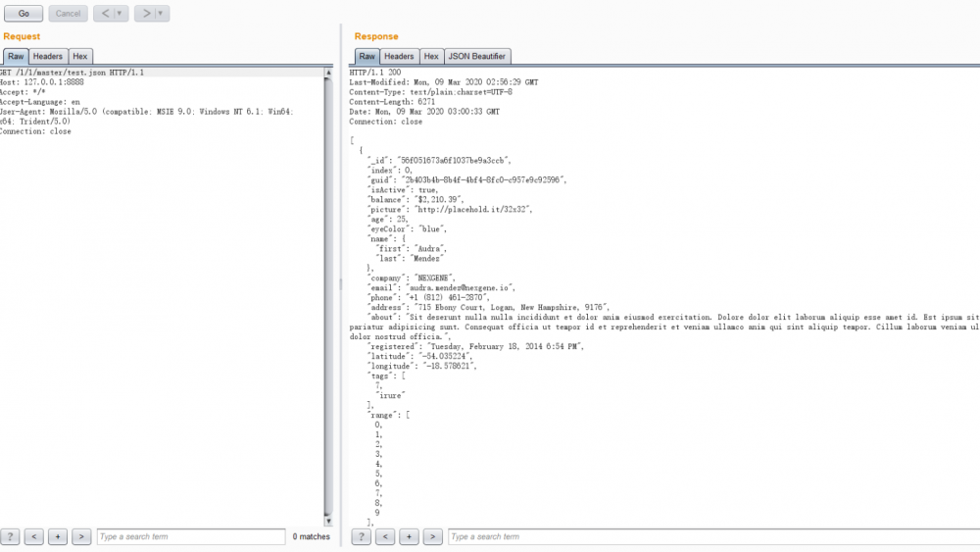Screen dimensions: 980x552
Task: Click the Cancel button
Action: (x=69, y=13)
